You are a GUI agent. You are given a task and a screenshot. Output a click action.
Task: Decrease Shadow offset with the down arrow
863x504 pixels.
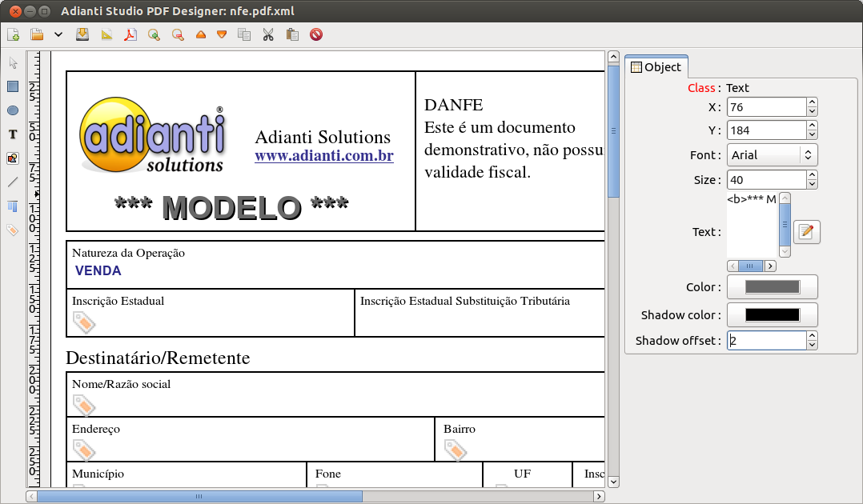812,345
